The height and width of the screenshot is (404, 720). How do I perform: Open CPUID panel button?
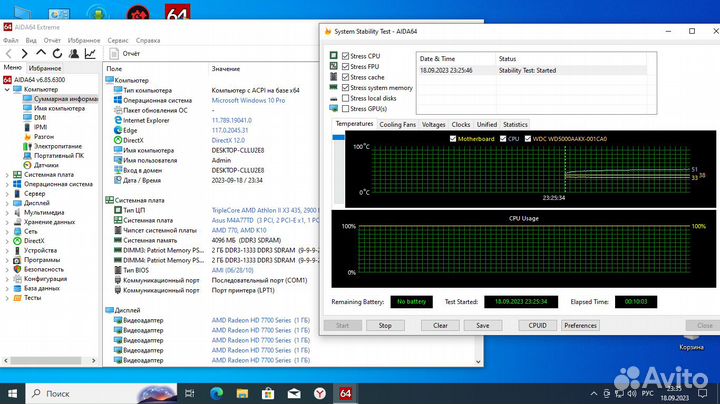tap(538, 325)
